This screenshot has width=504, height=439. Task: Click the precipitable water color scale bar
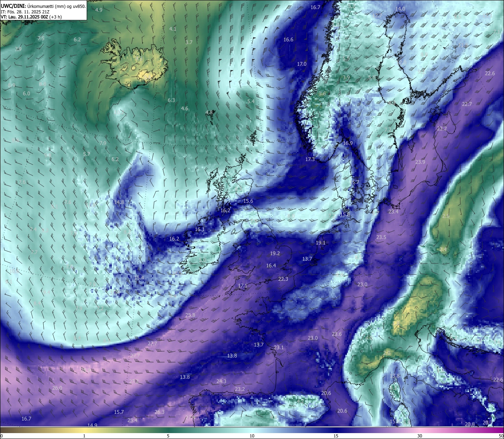252,430
